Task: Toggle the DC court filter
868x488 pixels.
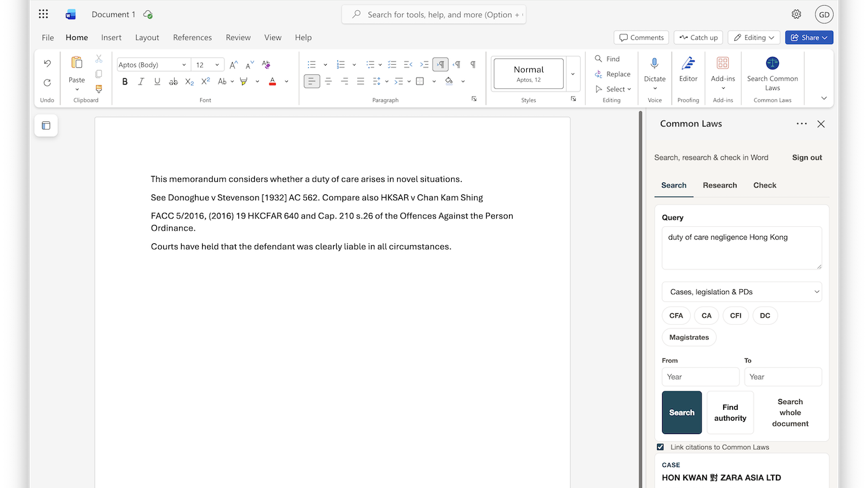Action: coord(765,316)
